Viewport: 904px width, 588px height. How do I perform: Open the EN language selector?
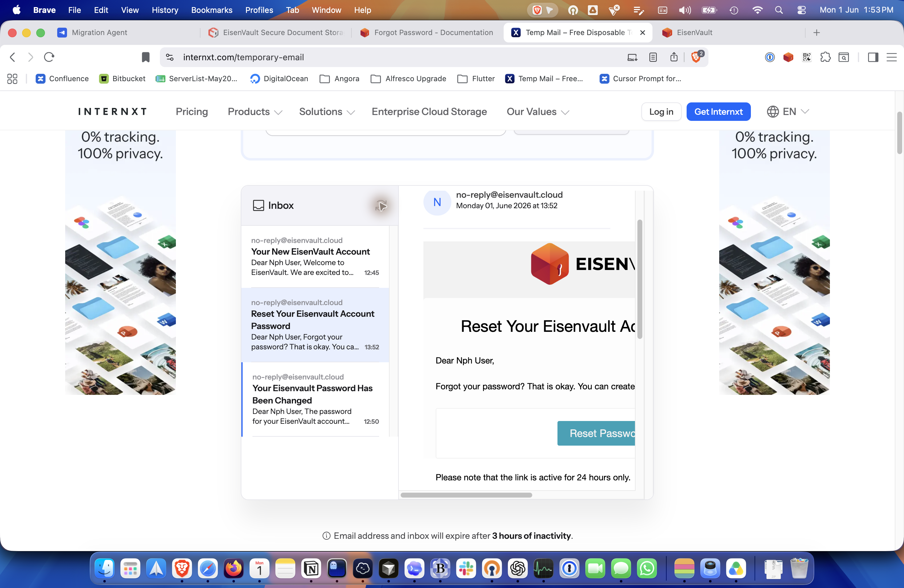[788, 112]
